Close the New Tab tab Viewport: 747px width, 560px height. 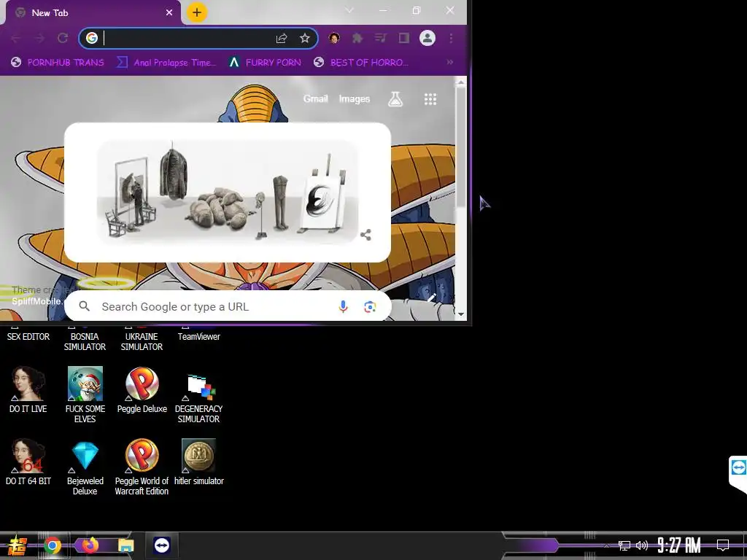169,13
